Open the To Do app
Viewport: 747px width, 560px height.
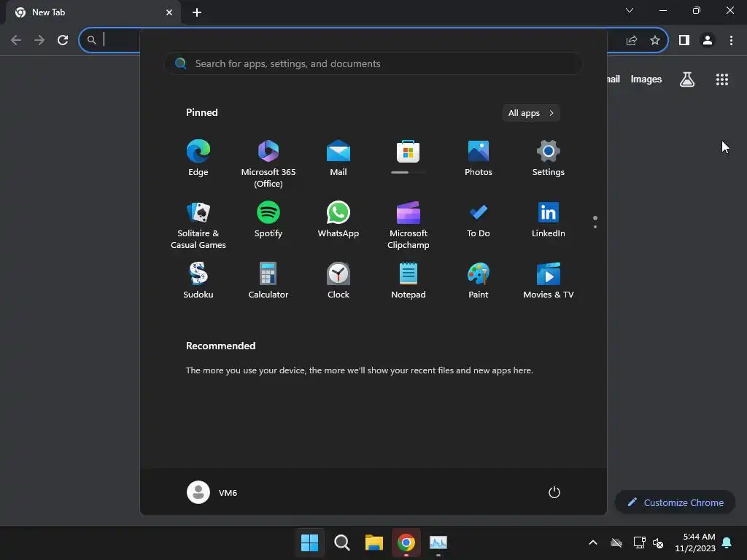click(x=479, y=219)
